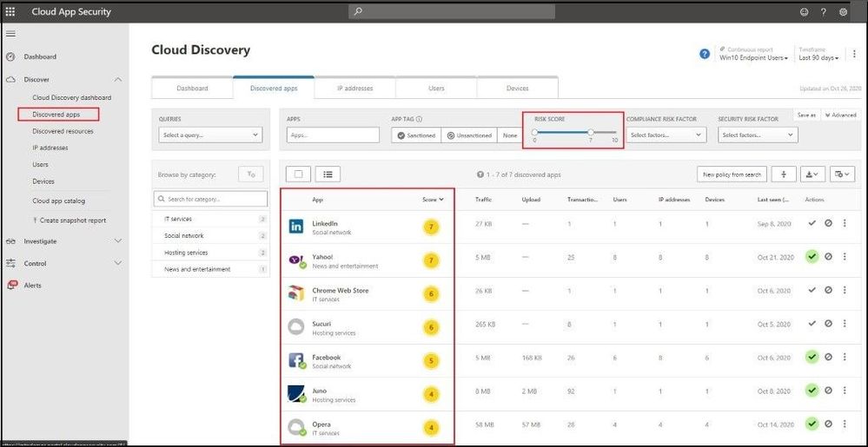Screen dimensions: 868x447
Task: Expand the Control sidebar section
Action: coord(118,263)
